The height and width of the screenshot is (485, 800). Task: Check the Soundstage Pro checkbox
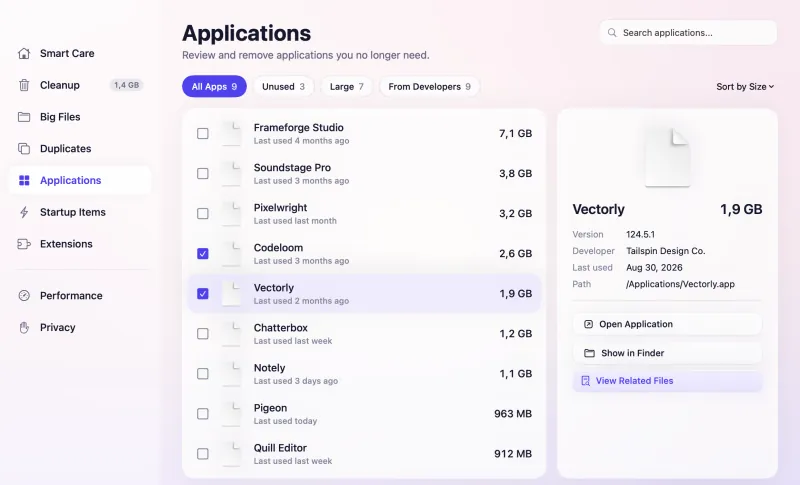point(203,173)
